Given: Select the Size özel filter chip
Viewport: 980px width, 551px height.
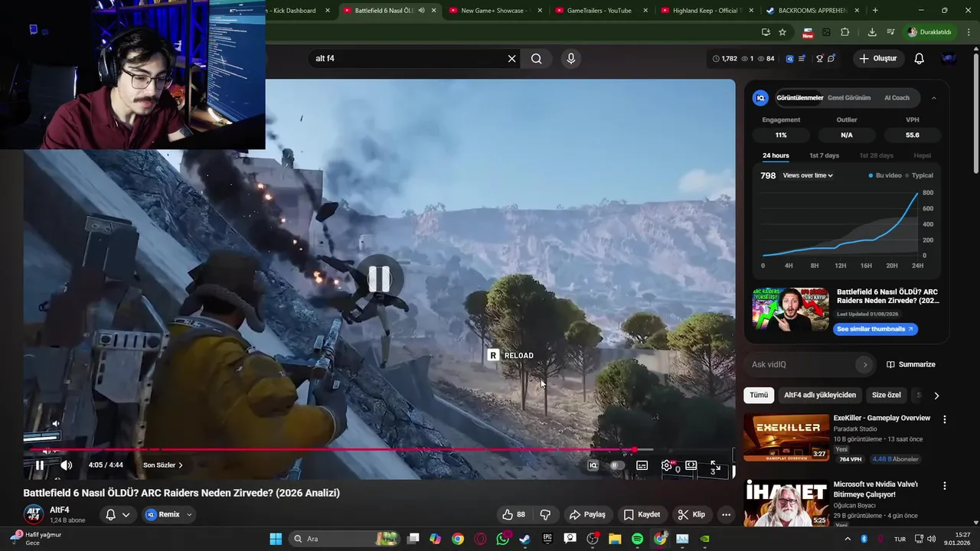Looking at the screenshot, I should 887,395.
